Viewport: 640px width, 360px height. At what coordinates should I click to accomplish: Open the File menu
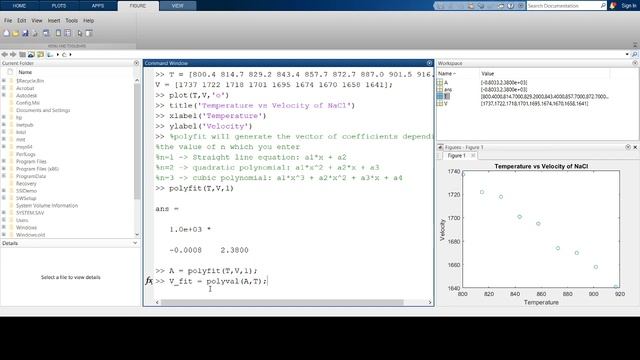coord(8,20)
